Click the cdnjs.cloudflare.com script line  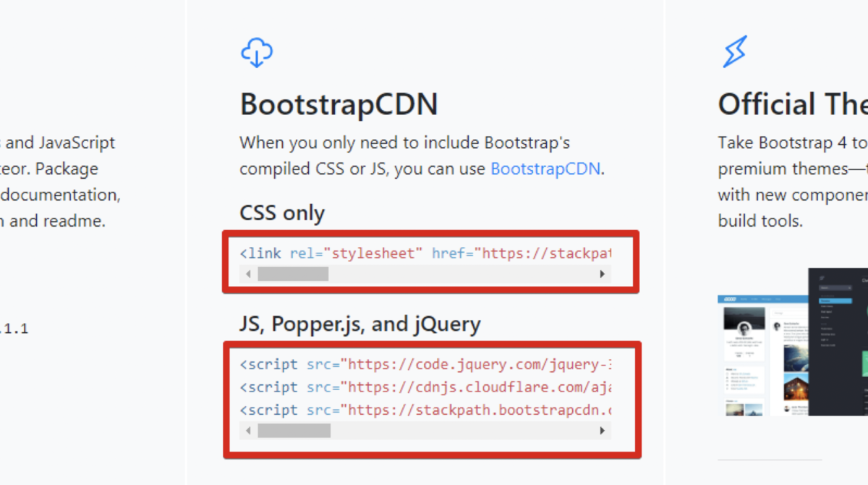pos(426,387)
